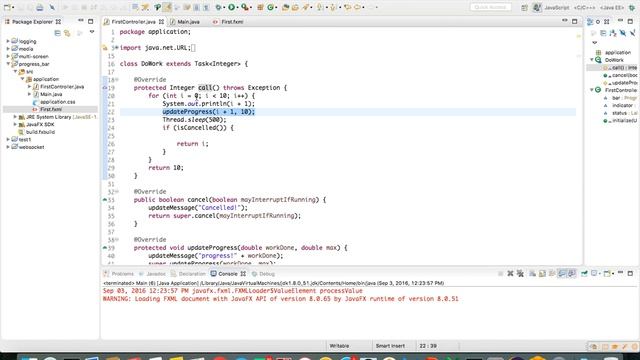Minimize the Package Explorer view
640x360 pixels.
point(81,21)
